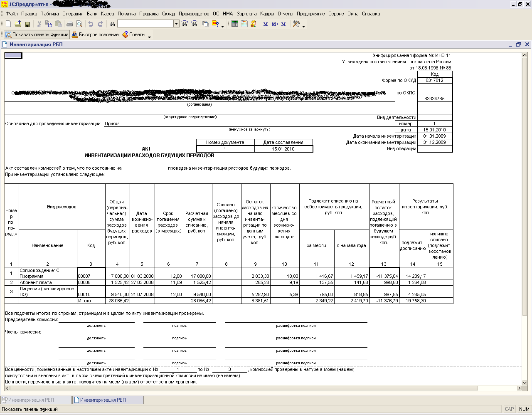Expand the arrow next to the help icon
The image size is (532, 415).
click(x=223, y=26)
